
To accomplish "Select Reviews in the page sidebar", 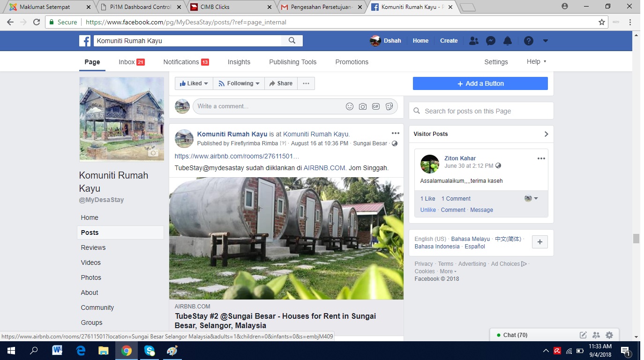I will pyautogui.click(x=93, y=247).
